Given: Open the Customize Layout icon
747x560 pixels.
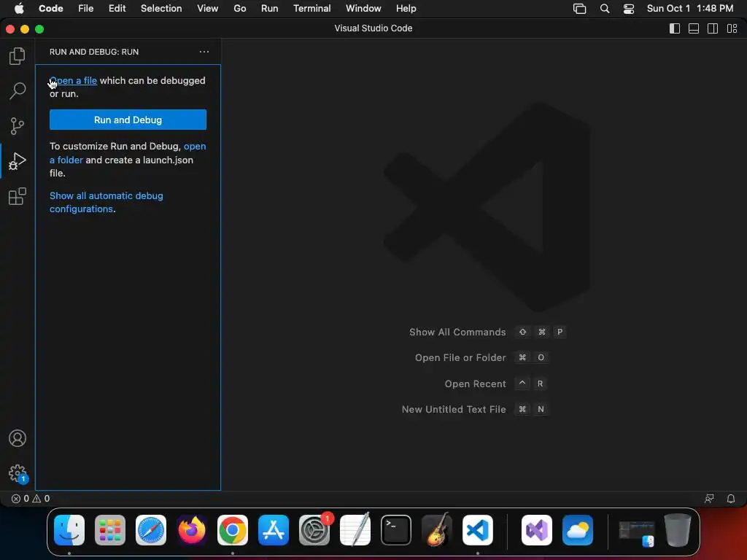Looking at the screenshot, I should point(732,28).
